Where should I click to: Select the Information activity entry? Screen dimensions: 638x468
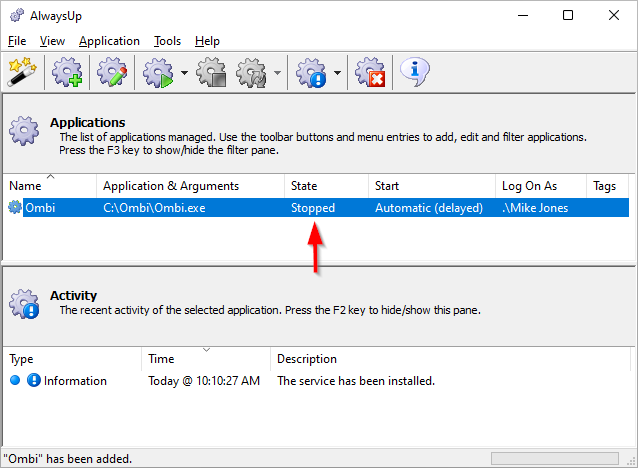click(75, 381)
